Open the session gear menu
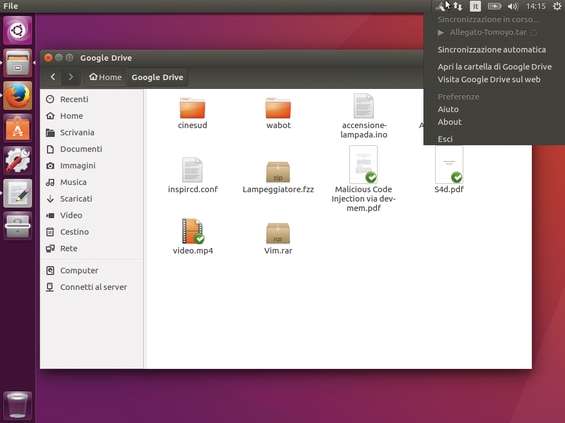The image size is (565, 423). click(x=557, y=6)
